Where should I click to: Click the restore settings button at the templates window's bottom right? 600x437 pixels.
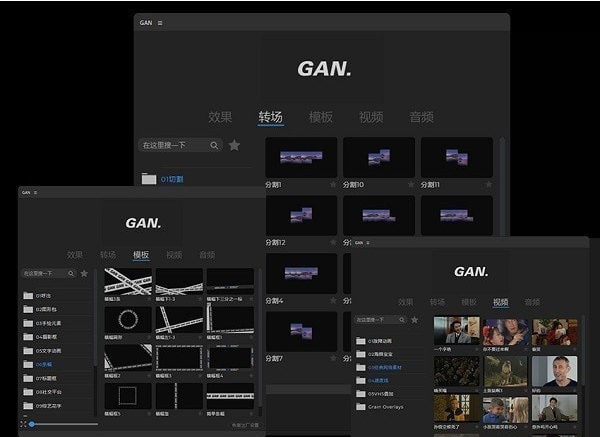[x=245, y=425]
